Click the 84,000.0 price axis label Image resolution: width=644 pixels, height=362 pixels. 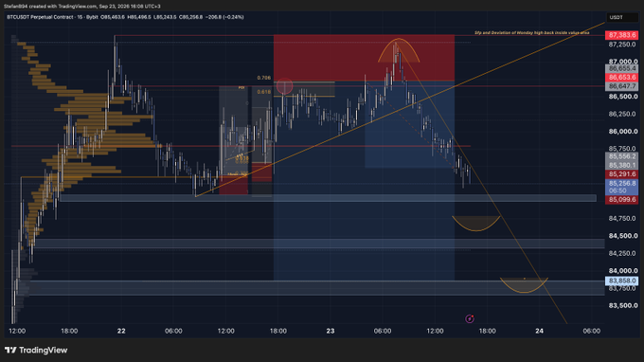point(622,270)
